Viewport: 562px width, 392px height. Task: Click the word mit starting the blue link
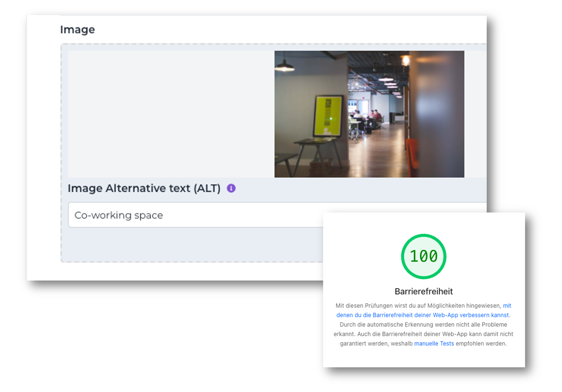pos(507,306)
